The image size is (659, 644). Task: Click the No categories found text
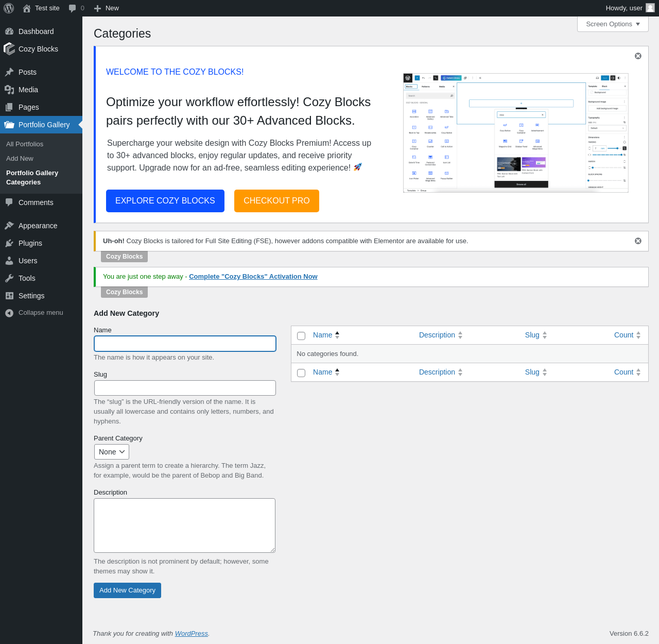pos(327,354)
